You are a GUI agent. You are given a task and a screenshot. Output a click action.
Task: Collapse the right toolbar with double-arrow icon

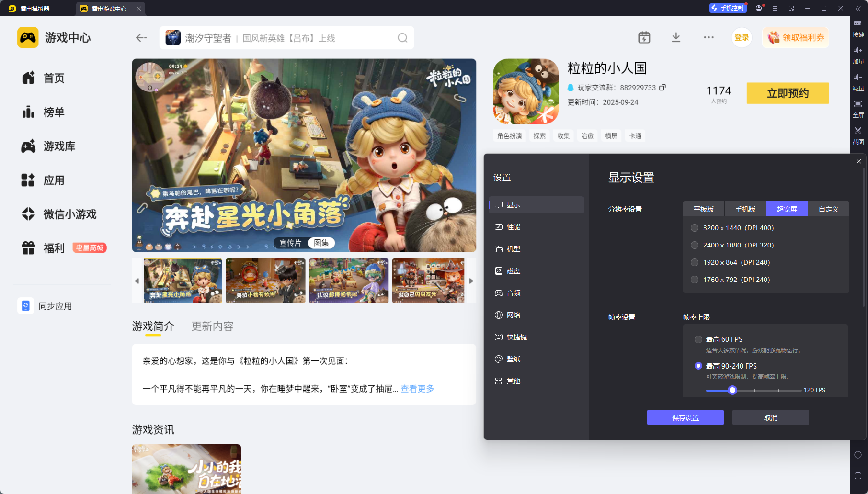(858, 8)
